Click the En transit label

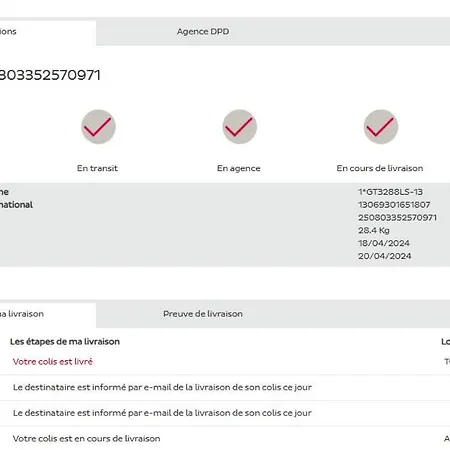tap(97, 168)
